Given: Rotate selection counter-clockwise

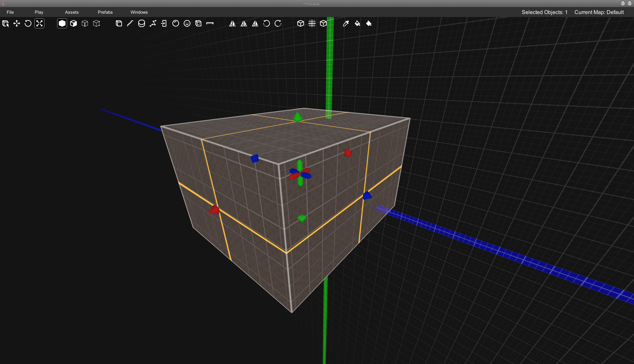Looking at the screenshot, I should (267, 24).
